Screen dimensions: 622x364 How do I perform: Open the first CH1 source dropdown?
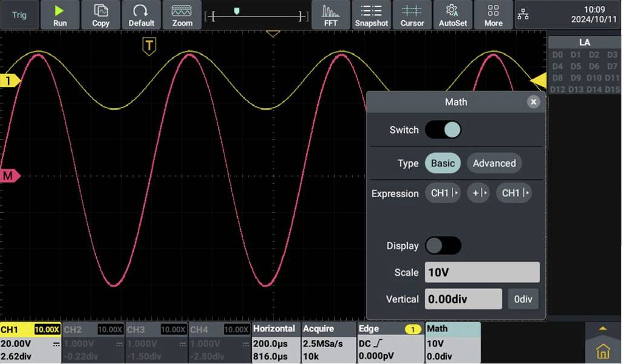coord(443,193)
